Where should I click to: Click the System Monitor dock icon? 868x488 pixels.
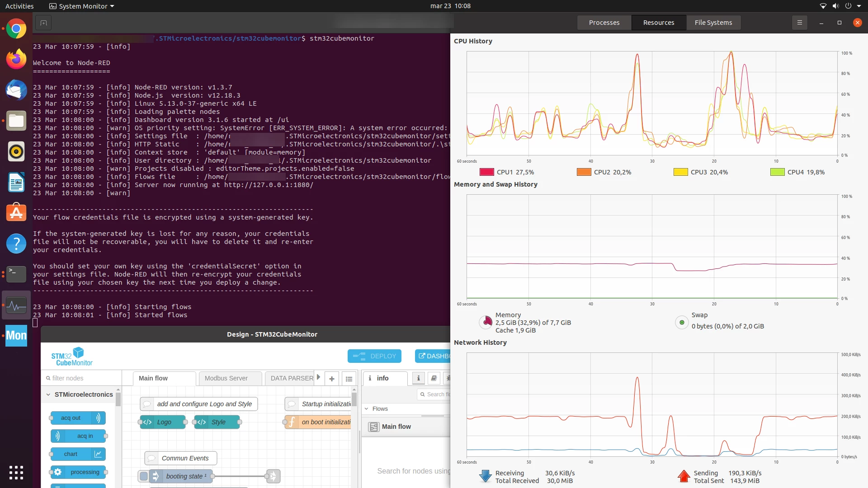[16, 305]
